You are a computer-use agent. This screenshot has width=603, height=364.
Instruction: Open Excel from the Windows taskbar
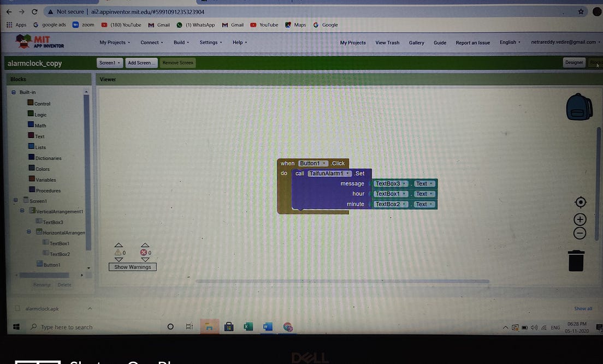click(248, 326)
